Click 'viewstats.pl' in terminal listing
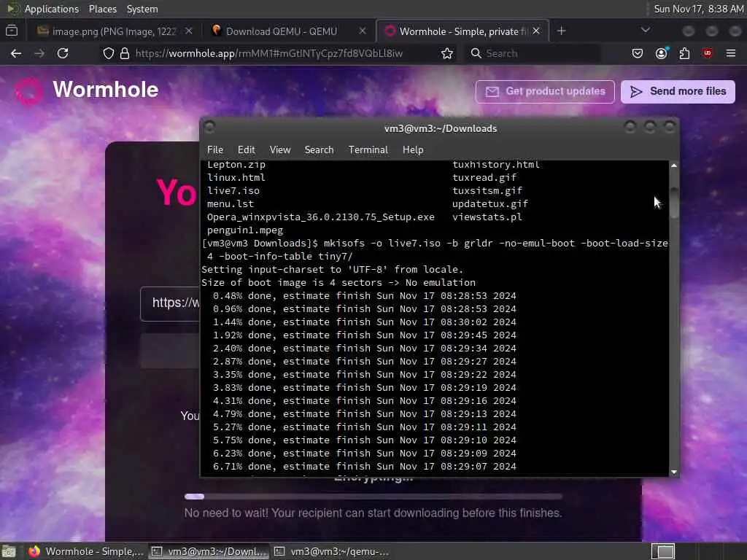 (x=487, y=217)
